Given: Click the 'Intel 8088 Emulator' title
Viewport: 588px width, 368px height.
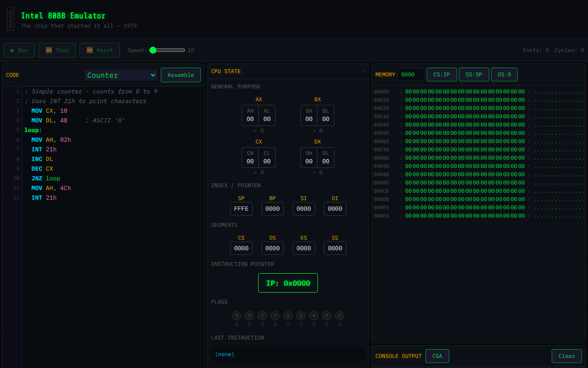Looking at the screenshot, I should tap(63, 16).
